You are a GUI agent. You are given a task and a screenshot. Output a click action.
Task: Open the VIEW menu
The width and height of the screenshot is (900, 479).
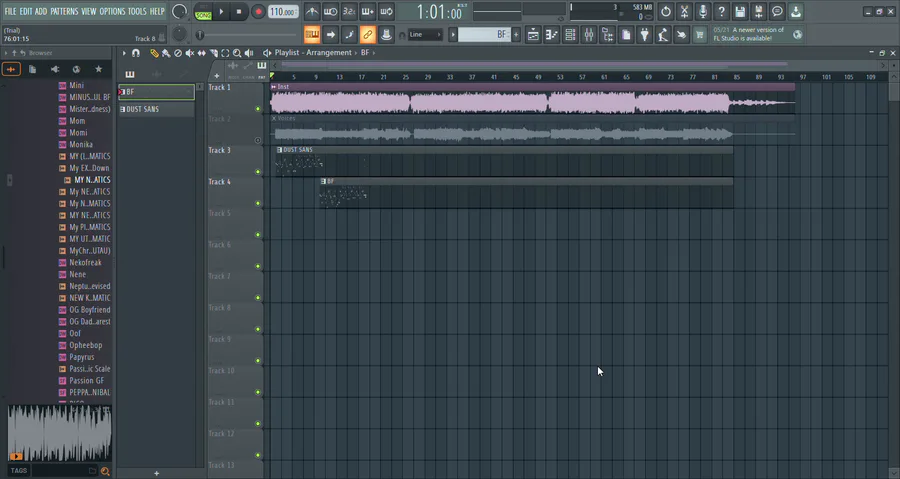(x=88, y=11)
